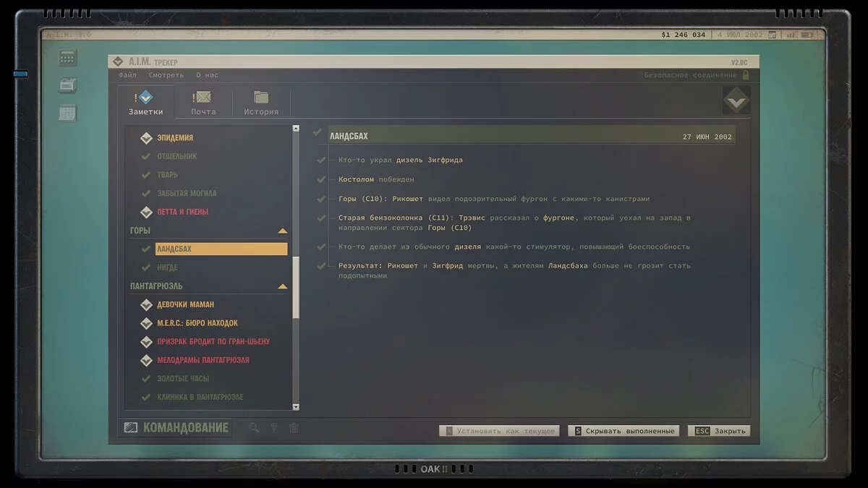Image resolution: width=868 pixels, height=488 pixels.
Task: Click the Закрыть button
Action: pos(719,431)
